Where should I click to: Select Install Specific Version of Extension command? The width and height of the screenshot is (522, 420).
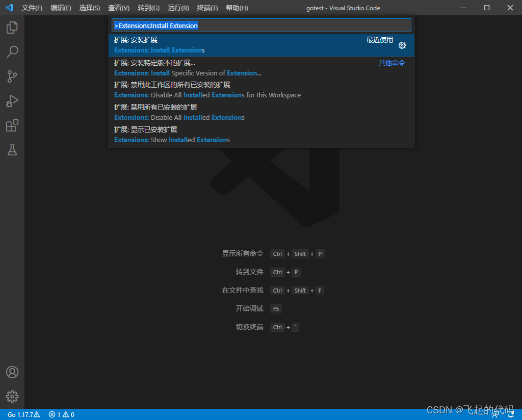262,68
